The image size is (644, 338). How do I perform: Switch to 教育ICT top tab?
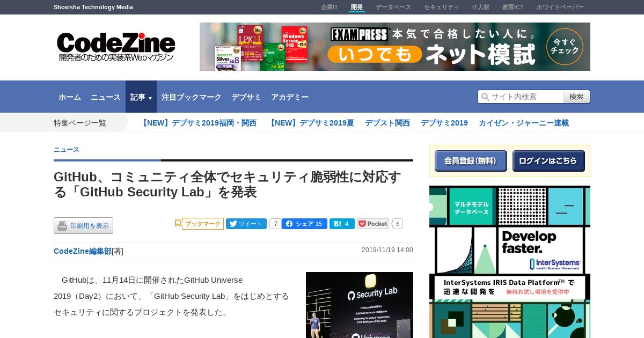(513, 7)
